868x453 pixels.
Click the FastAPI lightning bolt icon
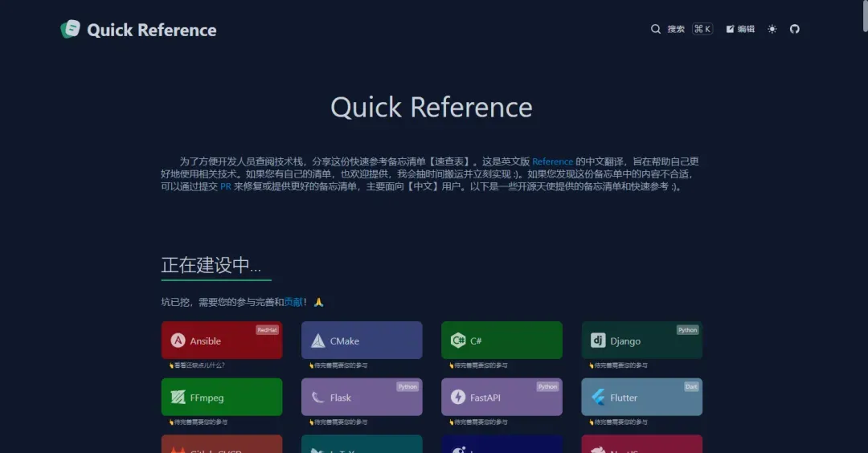[458, 397]
